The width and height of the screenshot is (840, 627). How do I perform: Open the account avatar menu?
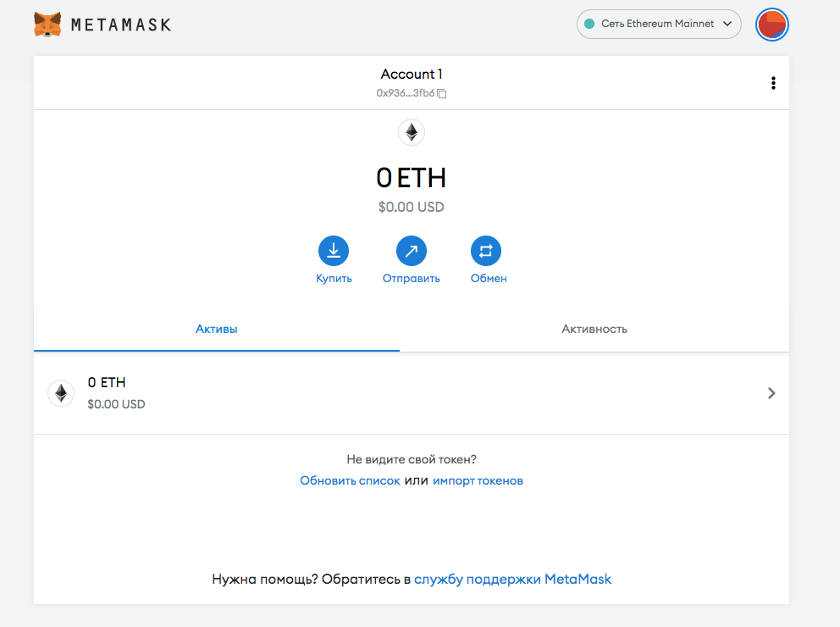(771, 25)
